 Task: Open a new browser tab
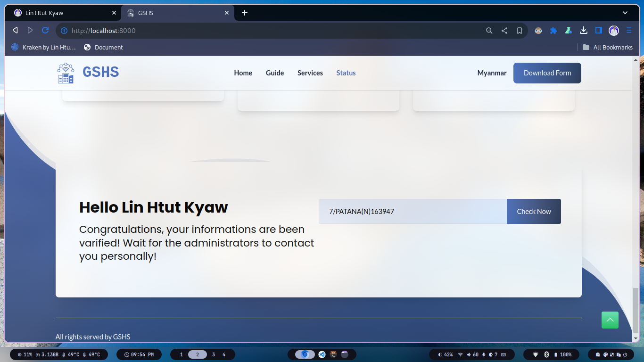click(244, 13)
